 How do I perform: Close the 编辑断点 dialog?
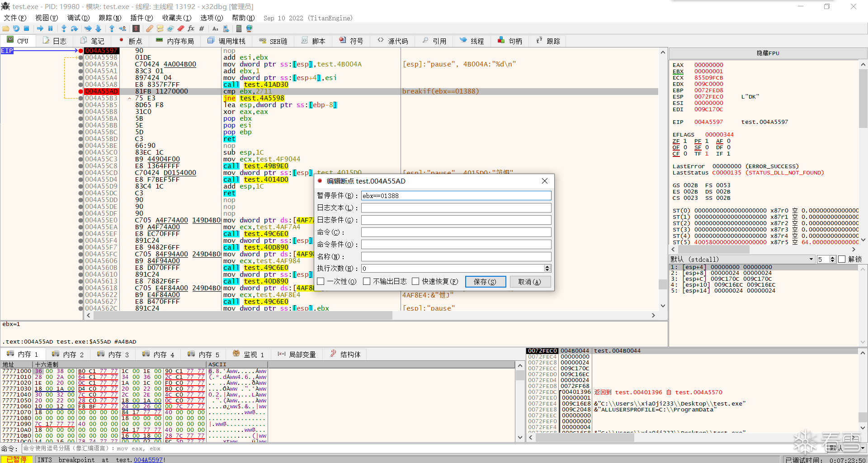point(545,181)
